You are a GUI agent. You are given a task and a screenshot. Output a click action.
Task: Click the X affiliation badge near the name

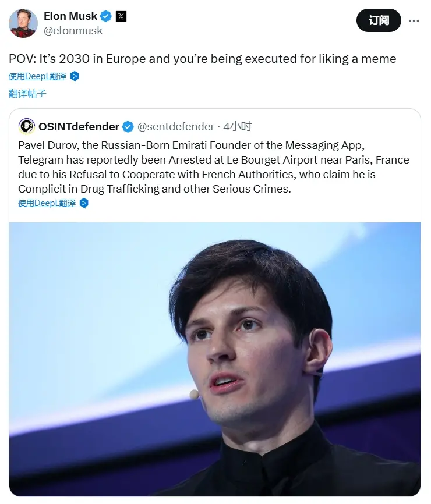(x=121, y=16)
